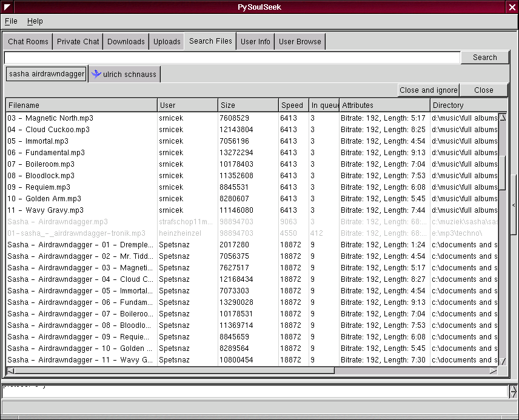
Task: Click the horizontal scrollbar left arrow
Action: click(x=10, y=371)
